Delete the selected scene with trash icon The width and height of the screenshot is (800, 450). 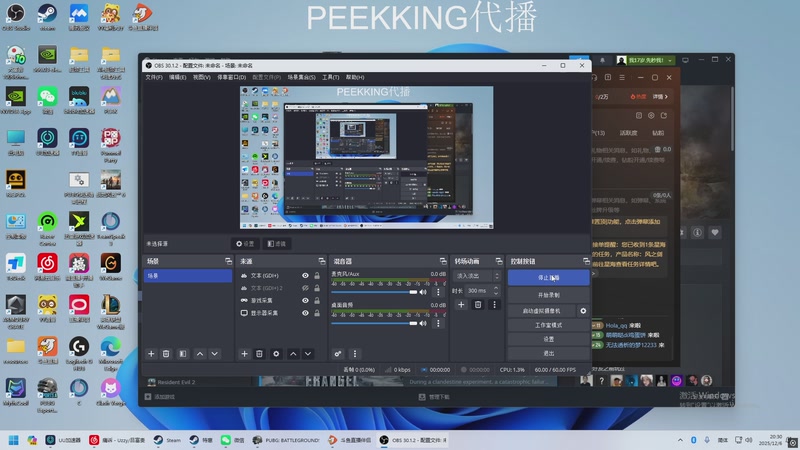[166, 354]
